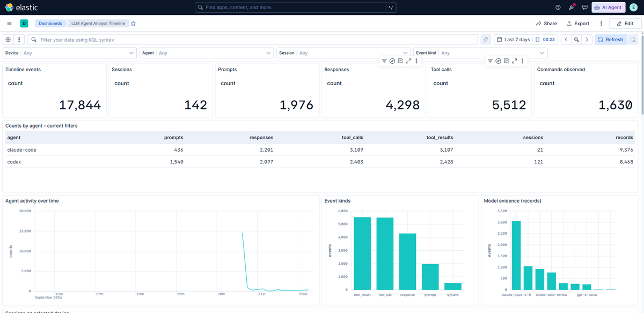This screenshot has width=644, height=313.
Task: Edit the dashboard
Action: coord(625,24)
